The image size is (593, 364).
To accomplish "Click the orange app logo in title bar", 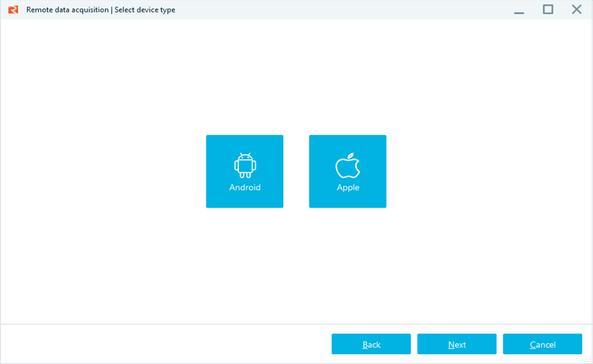I will [x=13, y=10].
